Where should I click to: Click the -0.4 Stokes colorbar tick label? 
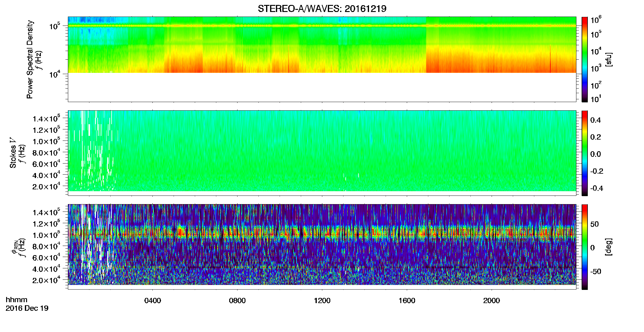pyautogui.click(x=597, y=188)
